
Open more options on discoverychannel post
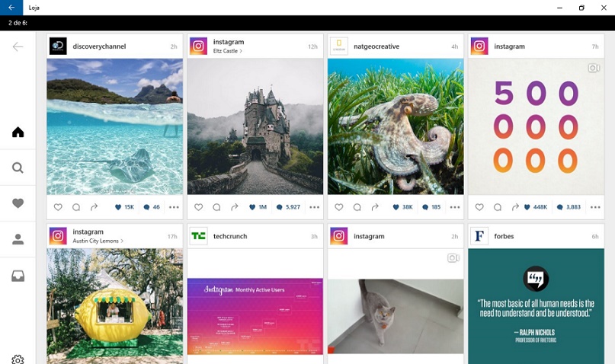174,207
